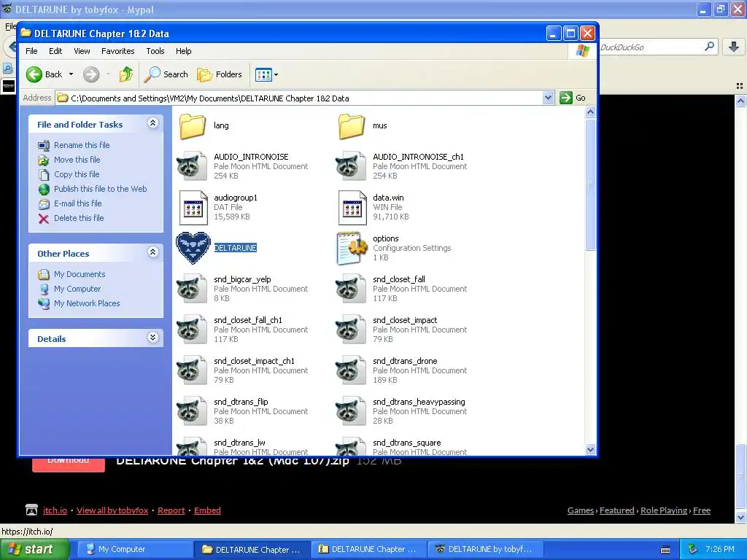The height and width of the screenshot is (560, 747).
Task: Switch to DELTARUNE by tobyf... taskbar item
Action: pyautogui.click(x=486, y=550)
